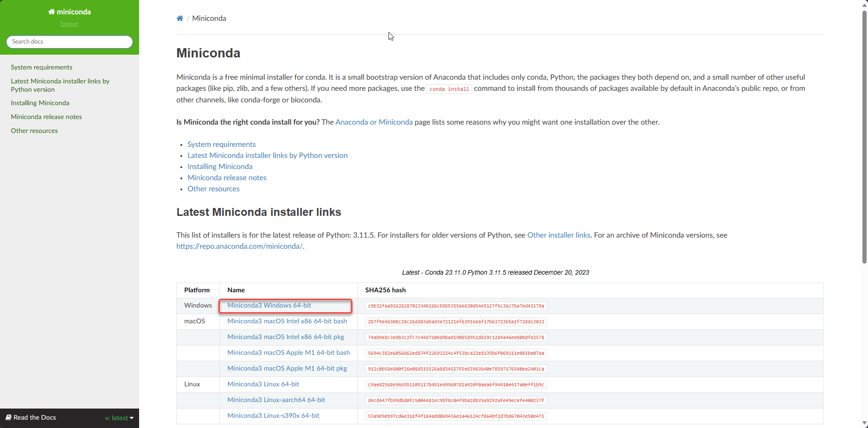Image resolution: width=868 pixels, height=428 pixels.
Task: Click the macOS Intel bash hash starting 2b7f9e46
Action: click(x=456, y=321)
